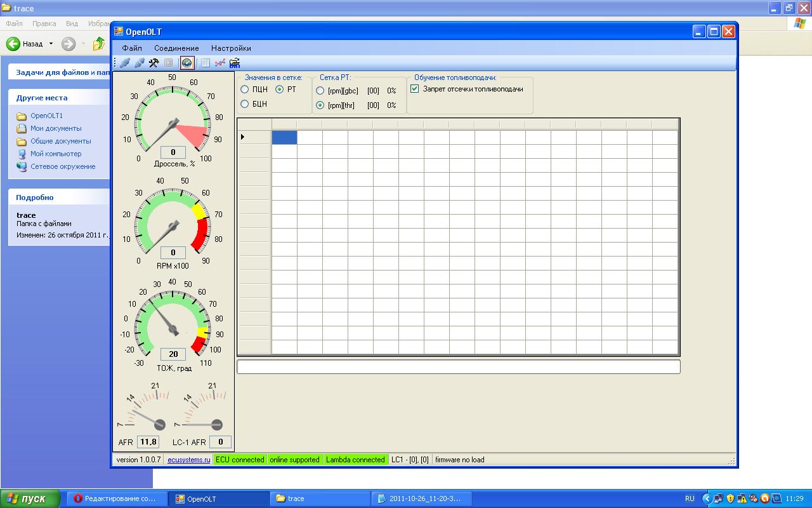Click the grayed play button icon
Screen dimensions: 812x508
pyautogui.click(x=168, y=63)
